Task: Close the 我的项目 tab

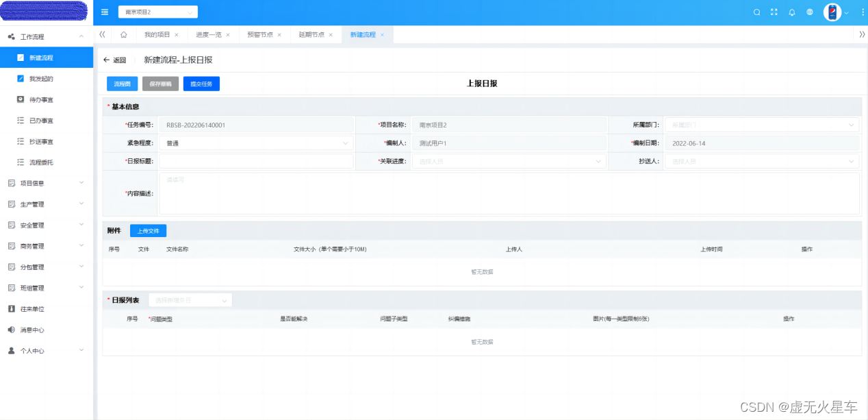Action: click(x=177, y=35)
